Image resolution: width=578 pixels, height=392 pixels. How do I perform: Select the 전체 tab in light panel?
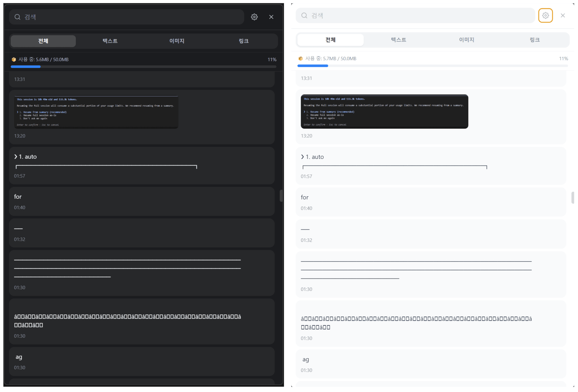(x=330, y=40)
